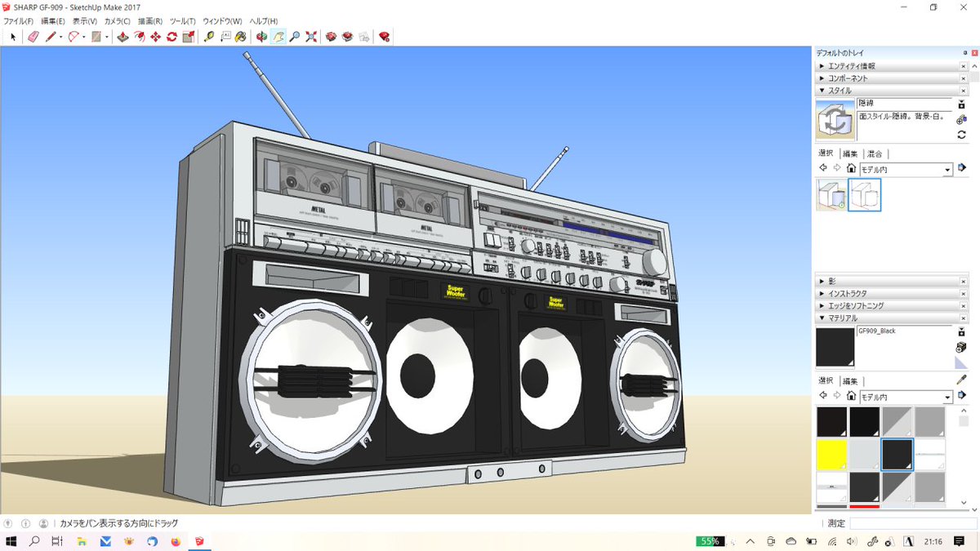This screenshot has height=551, width=980.
Task: Select the Scale tool
Action: click(x=188, y=37)
